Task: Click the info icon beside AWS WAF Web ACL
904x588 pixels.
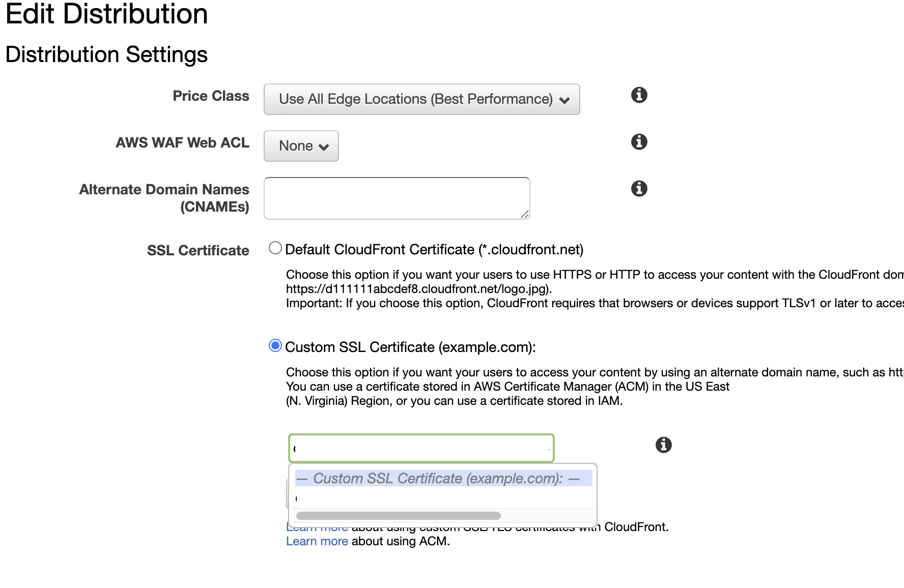Action: (x=639, y=141)
